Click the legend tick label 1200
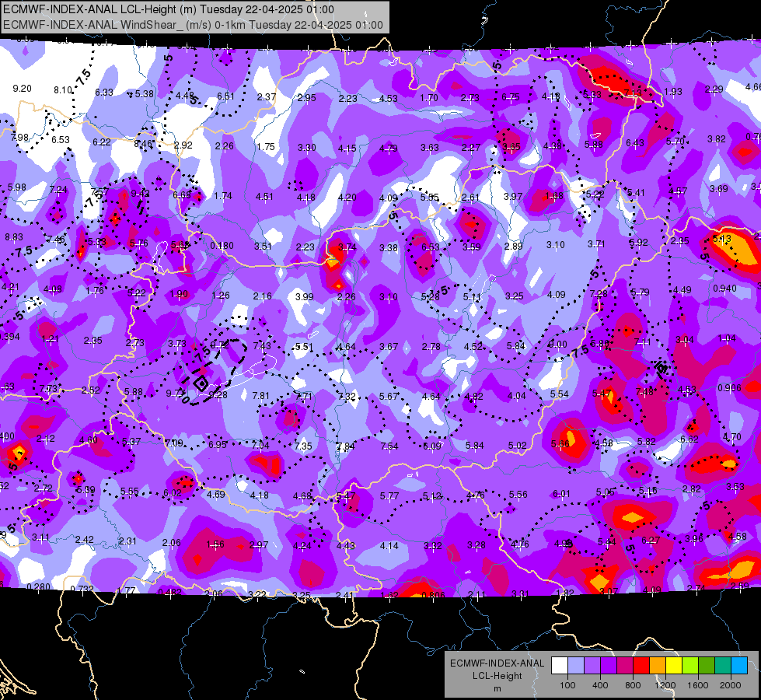761x700 pixels. (665, 685)
